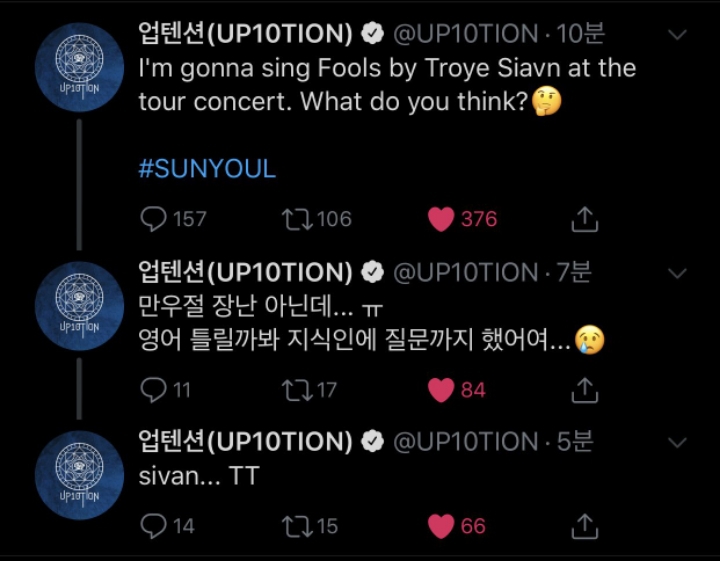720x561 pixels.
Task: Share the second tweet via share icon
Action: [x=585, y=390]
